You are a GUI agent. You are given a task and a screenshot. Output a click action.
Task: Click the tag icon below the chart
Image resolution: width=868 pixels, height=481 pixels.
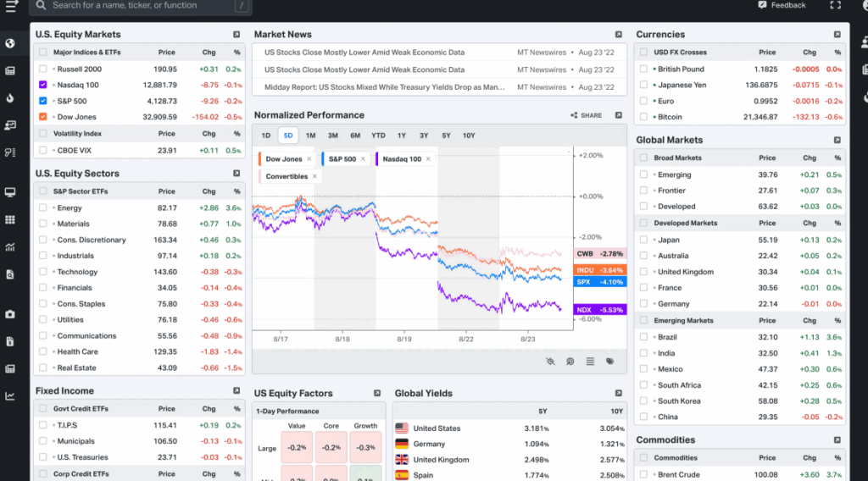pos(610,362)
